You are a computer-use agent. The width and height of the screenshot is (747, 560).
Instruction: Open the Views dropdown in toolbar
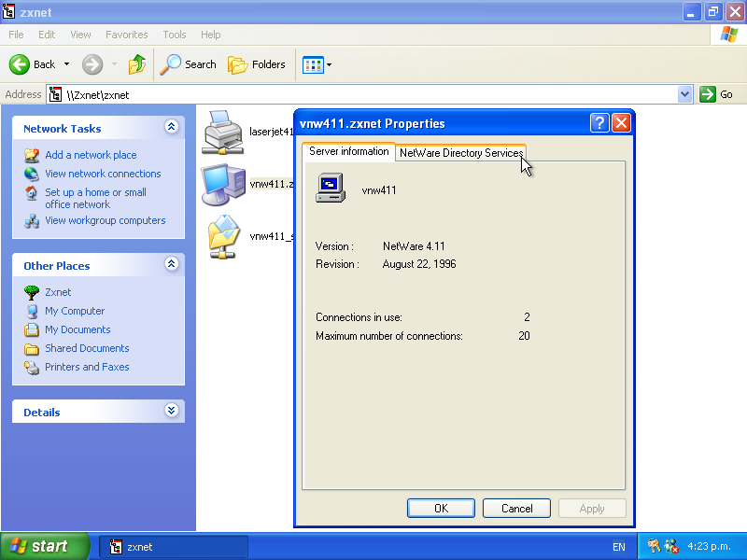317,64
